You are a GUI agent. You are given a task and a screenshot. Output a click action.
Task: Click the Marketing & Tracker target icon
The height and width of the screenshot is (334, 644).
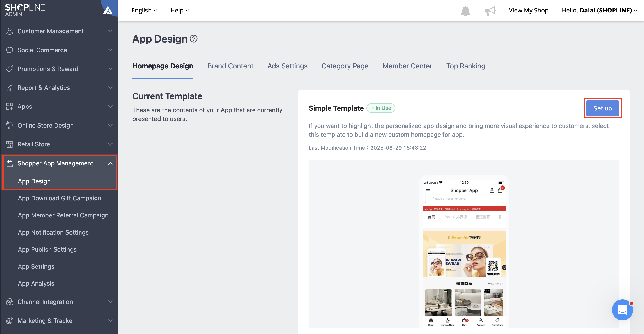9,321
